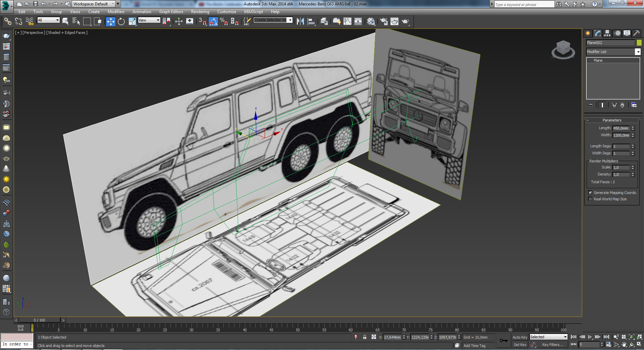The height and width of the screenshot is (350, 644).
Task: Open the Layer Manager
Action: tap(324, 21)
